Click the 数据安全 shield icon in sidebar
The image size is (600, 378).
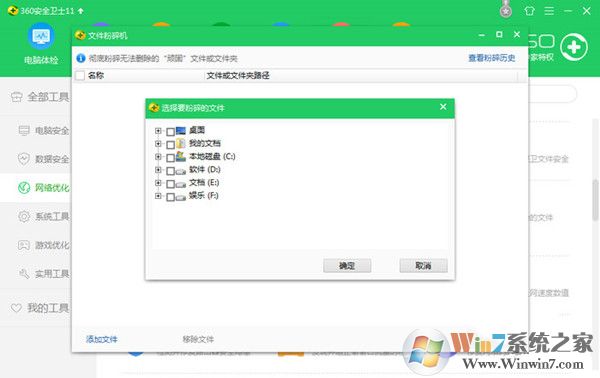pos(24,159)
